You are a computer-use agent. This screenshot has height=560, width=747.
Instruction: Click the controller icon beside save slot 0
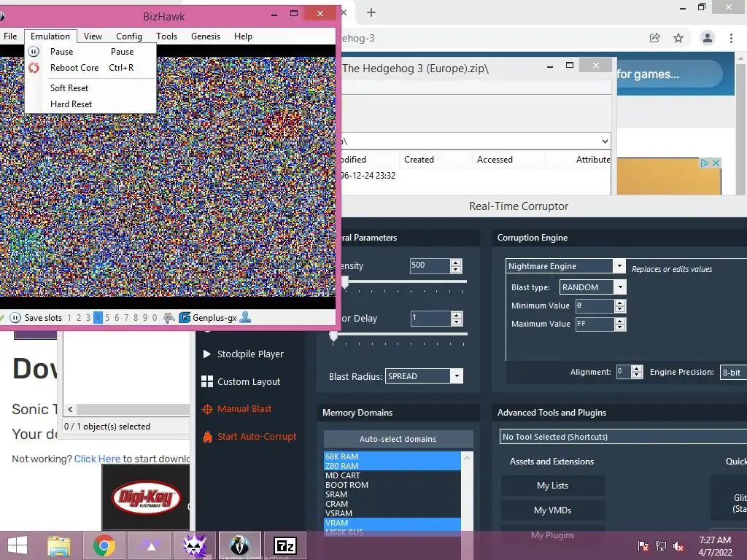click(169, 318)
